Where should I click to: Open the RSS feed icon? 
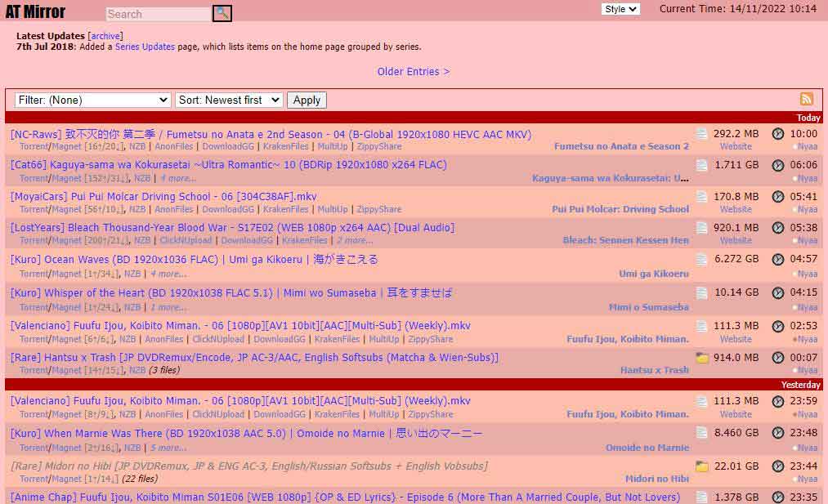pos(807,99)
